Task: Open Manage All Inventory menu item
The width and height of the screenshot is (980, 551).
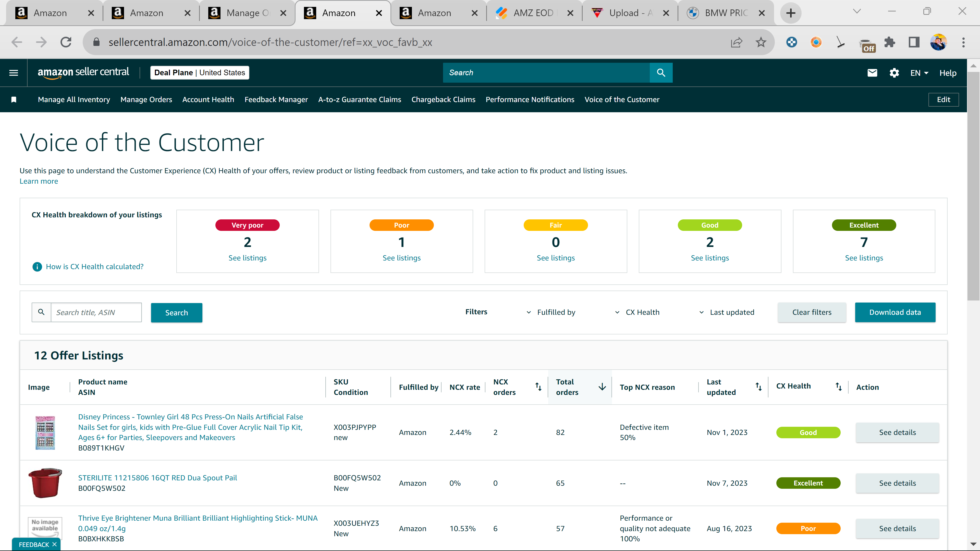Action: pyautogui.click(x=74, y=100)
